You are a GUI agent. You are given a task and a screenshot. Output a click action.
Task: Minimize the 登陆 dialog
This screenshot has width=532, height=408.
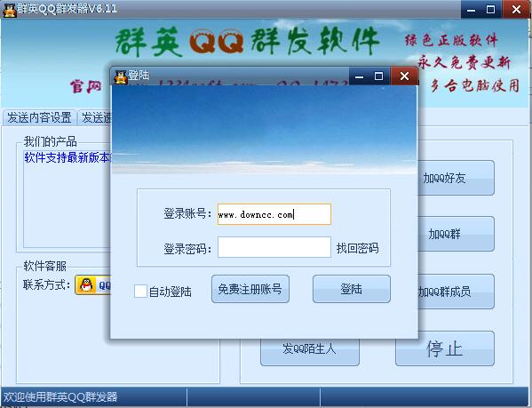coord(360,76)
